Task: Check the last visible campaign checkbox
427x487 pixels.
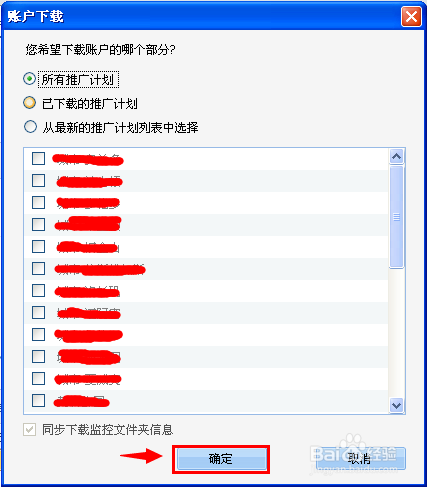Action: [38, 400]
